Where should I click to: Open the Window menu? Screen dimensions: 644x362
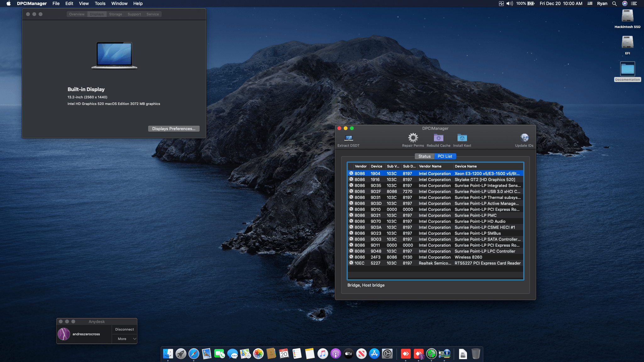click(x=119, y=3)
